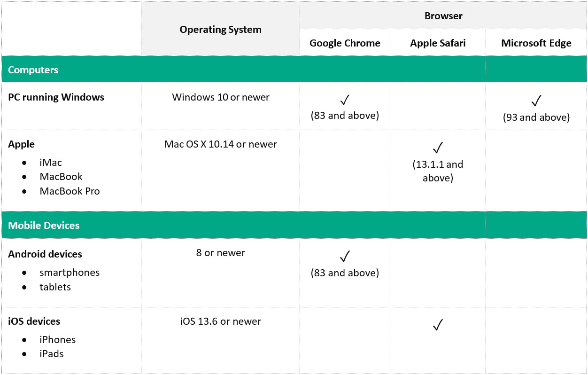Click the iPads bullet under iOS devices

click(x=52, y=354)
